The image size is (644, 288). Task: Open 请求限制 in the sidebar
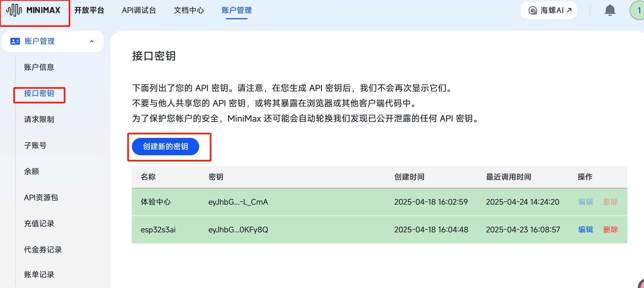[39, 119]
